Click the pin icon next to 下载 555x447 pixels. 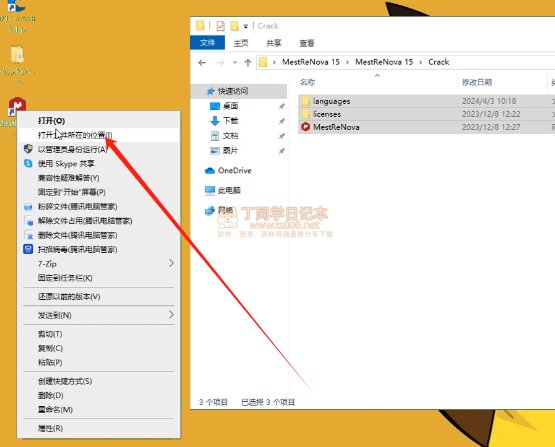282,121
